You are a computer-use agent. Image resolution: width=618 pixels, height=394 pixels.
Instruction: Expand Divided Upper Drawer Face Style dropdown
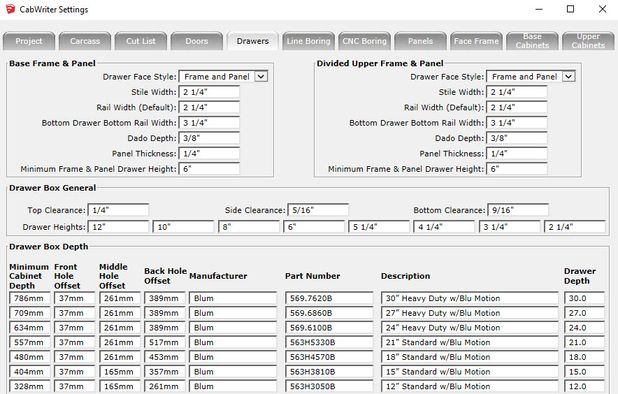568,76
